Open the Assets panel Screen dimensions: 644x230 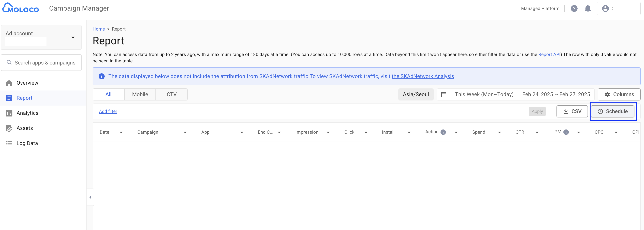click(x=24, y=128)
